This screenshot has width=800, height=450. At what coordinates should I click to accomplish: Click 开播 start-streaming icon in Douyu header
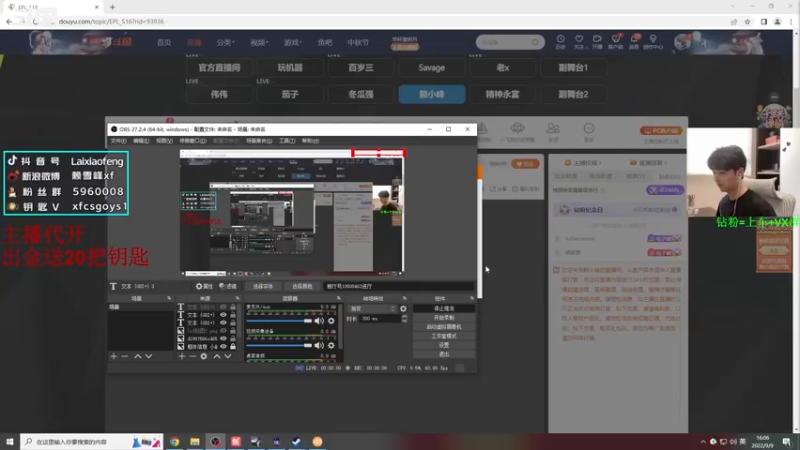pyautogui.click(x=597, y=42)
